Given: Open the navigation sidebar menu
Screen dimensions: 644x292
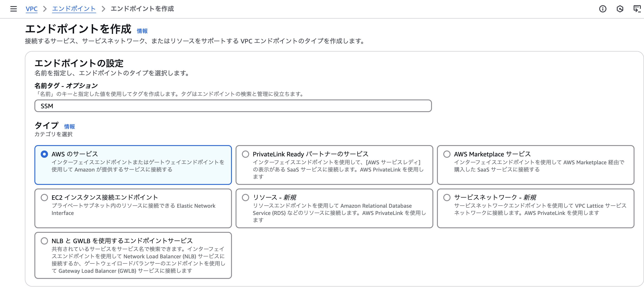Looking at the screenshot, I should point(13,9).
